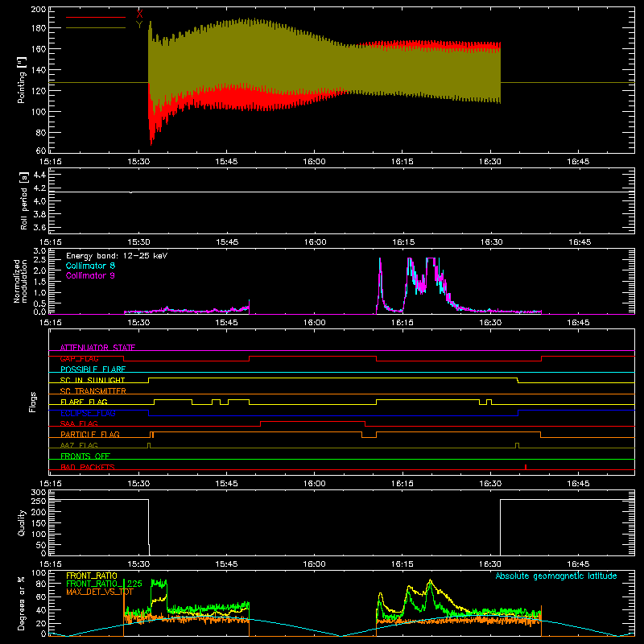Click the green FRONT_RATIO_1225 legend entry
Viewport: 644px width, 644px height.
tap(104, 584)
